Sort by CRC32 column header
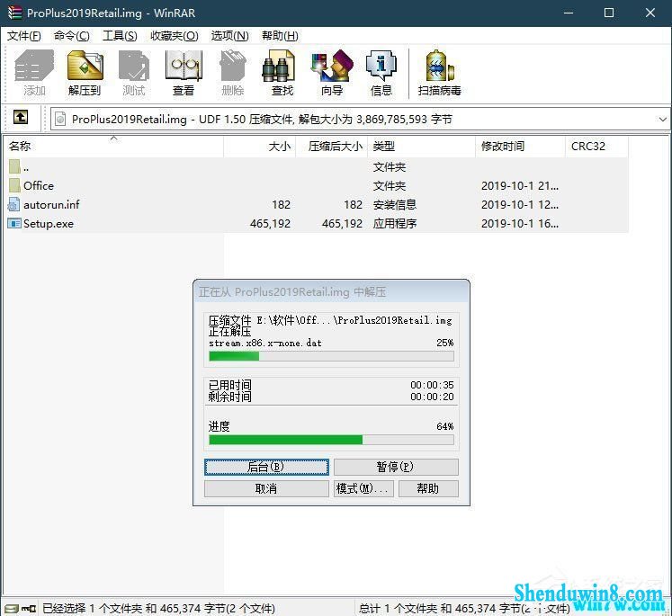Viewport: 672px width, 616px height. 597,146
